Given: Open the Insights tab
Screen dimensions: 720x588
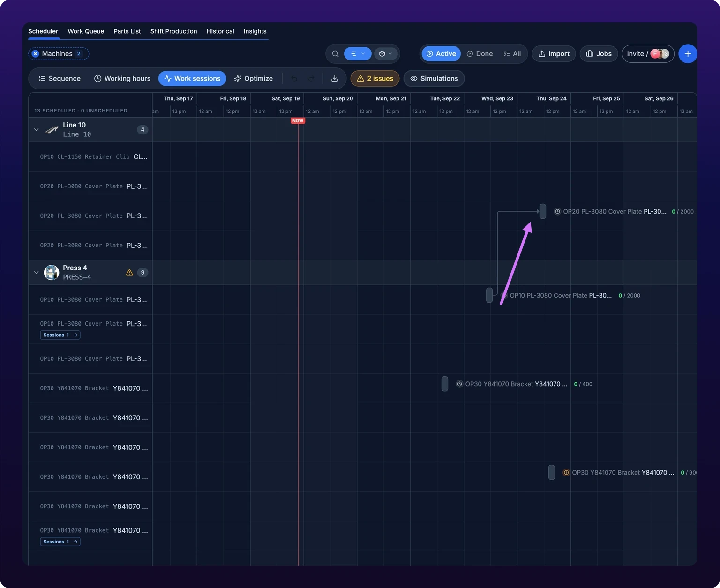Looking at the screenshot, I should [x=255, y=31].
